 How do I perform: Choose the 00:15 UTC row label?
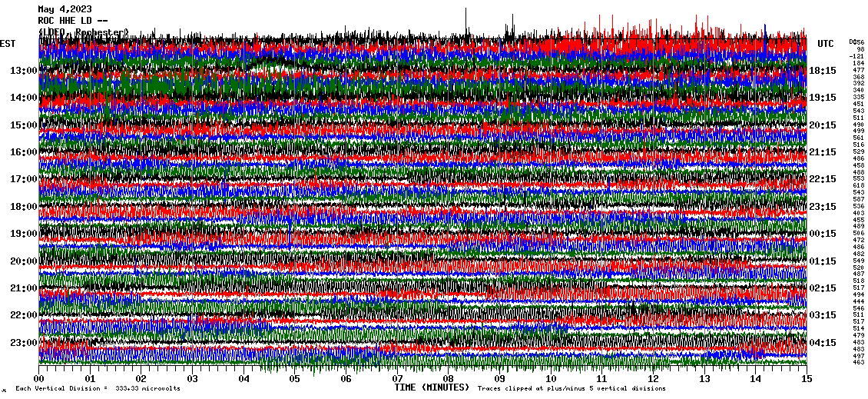[823, 234]
